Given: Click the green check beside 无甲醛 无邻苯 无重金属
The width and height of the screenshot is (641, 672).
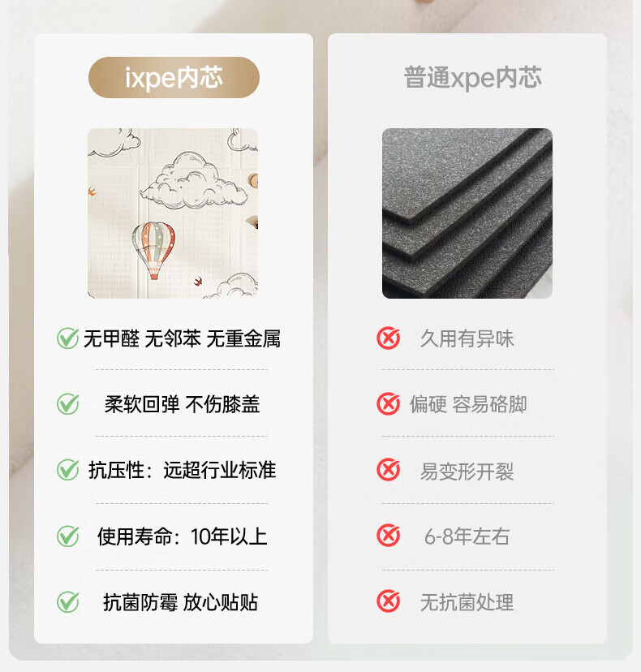Looking at the screenshot, I should click(x=67, y=338).
